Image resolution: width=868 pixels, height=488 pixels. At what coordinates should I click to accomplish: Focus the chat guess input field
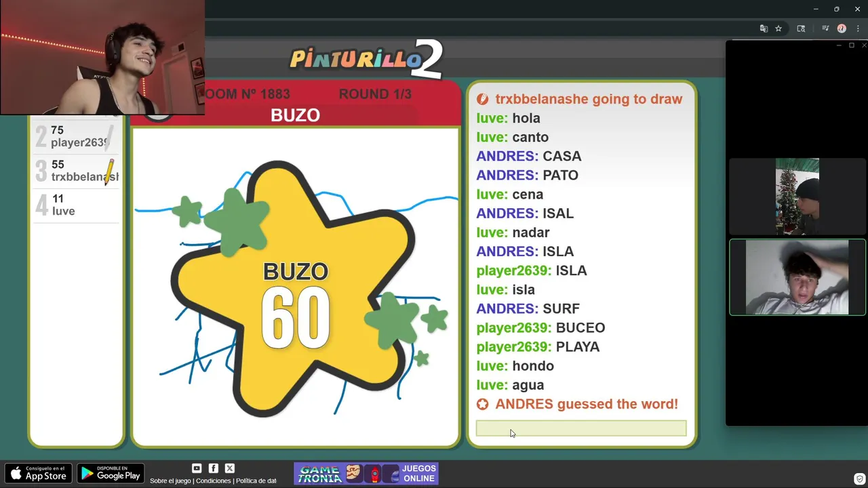pos(581,428)
